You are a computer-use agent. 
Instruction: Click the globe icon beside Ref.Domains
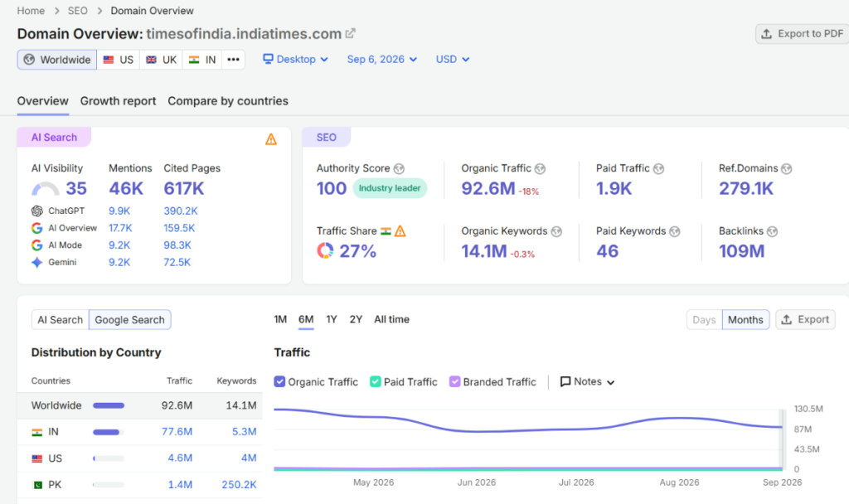(x=787, y=169)
